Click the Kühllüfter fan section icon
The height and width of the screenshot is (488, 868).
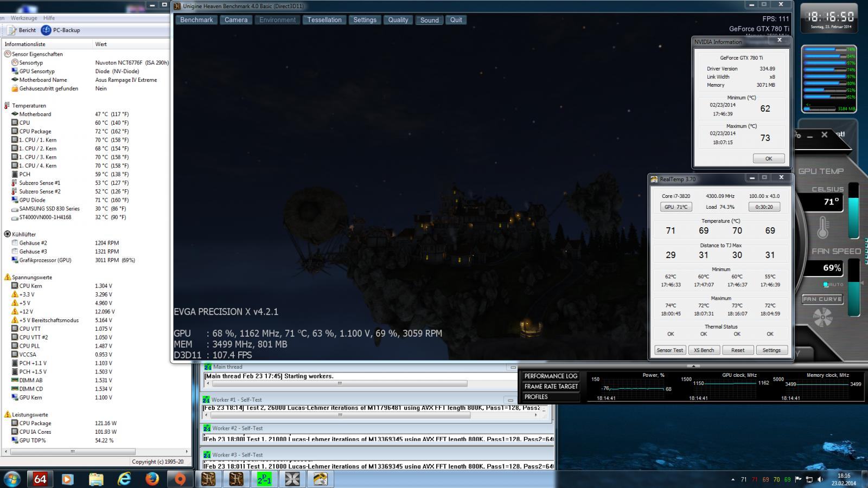(x=8, y=234)
